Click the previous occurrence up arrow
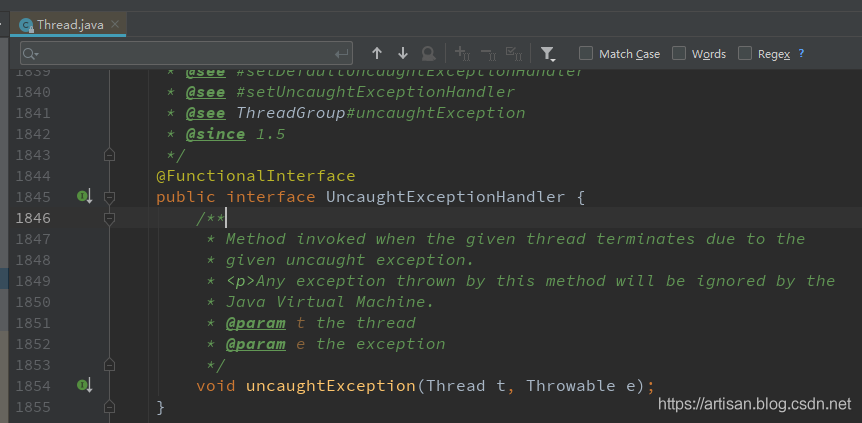This screenshot has width=862, height=423. click(x=377, y=53)
